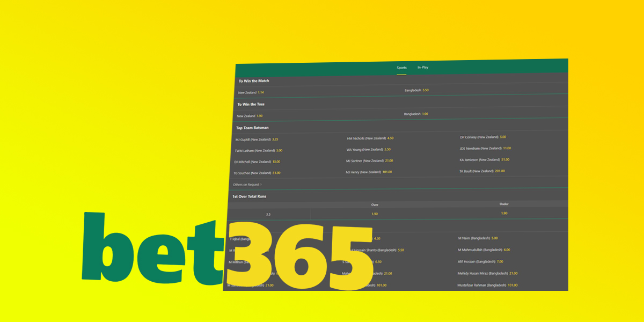644x322 pixels.
Task: Add KA Jamieson at 51.00 to betslip
Action: (484, 159)
